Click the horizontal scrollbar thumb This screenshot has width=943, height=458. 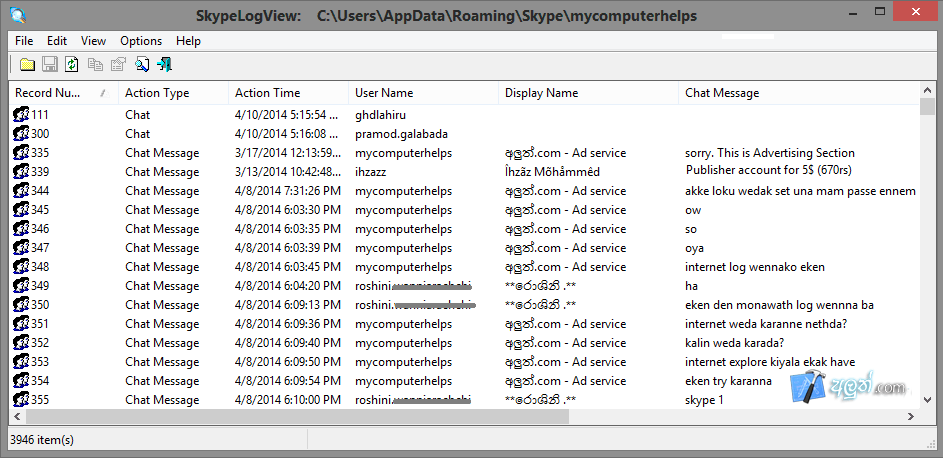(x=297, y=416)
